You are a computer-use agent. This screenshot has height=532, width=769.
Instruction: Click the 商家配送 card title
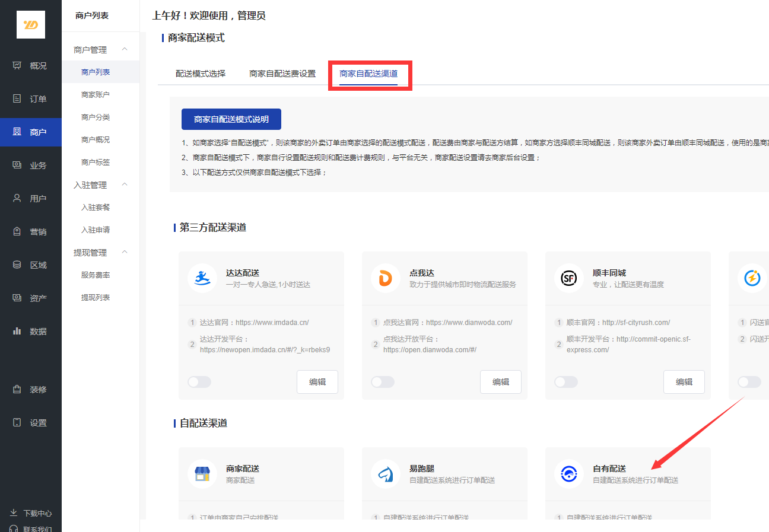243,469
